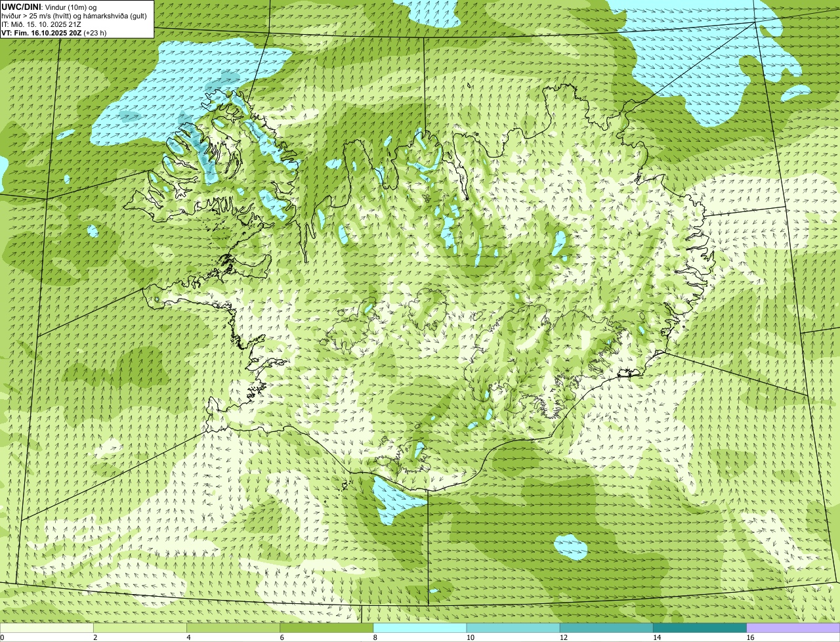The width and height of the screenshot is (840, 642).
Task: Click the legend scale label '16'
Action: coord(749,637)
